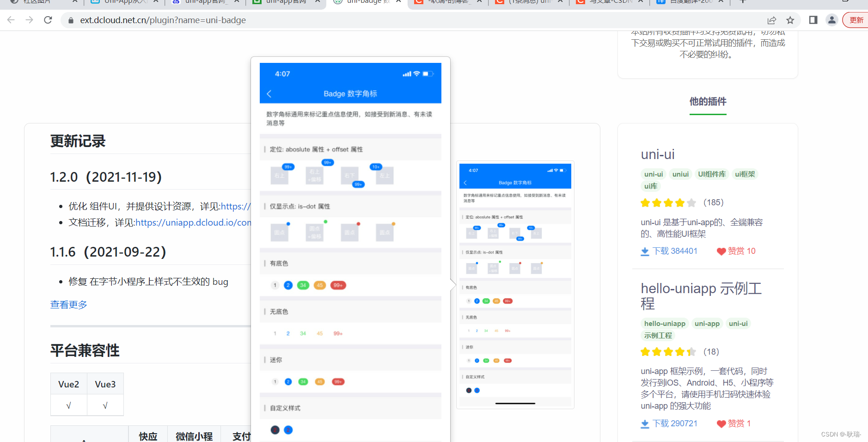The width and height of the screenshot is (868, 442).
Task: Click the hello-uniapp tag
Action: point(665,324)
